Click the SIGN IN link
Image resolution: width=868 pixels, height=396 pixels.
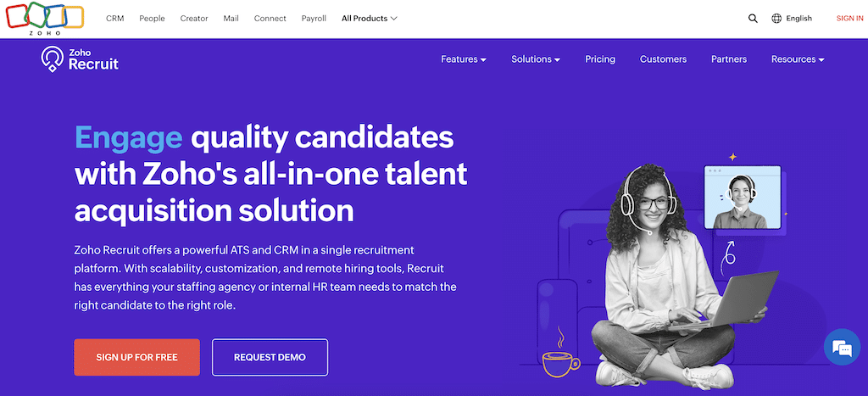(x=849, y=19)
